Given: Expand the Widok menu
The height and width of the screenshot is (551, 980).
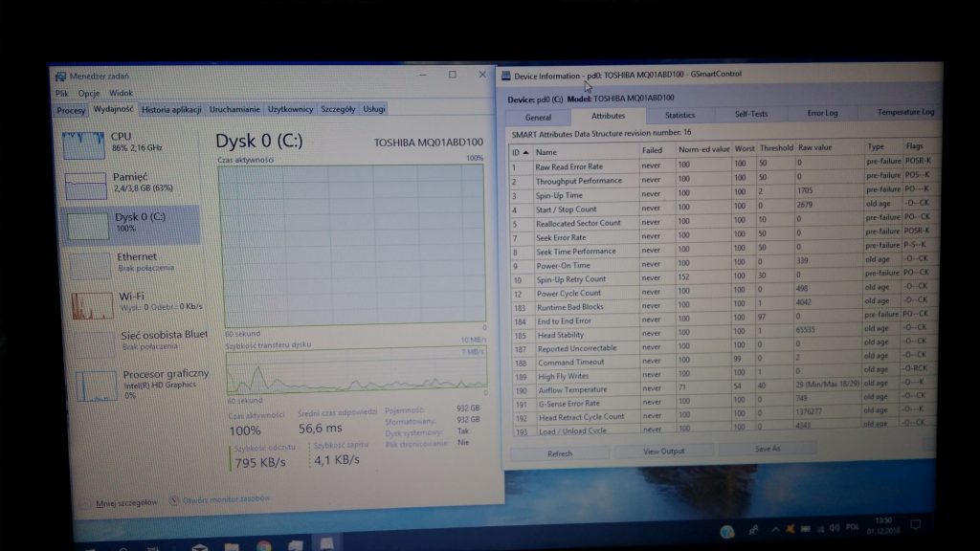Looking at the screenshot, I should point(121,94).
